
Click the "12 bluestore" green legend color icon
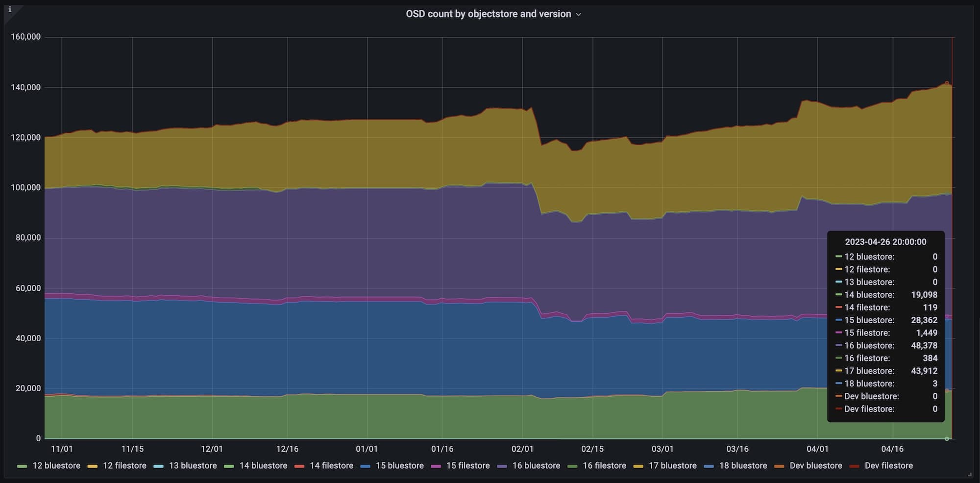(22, 466)
